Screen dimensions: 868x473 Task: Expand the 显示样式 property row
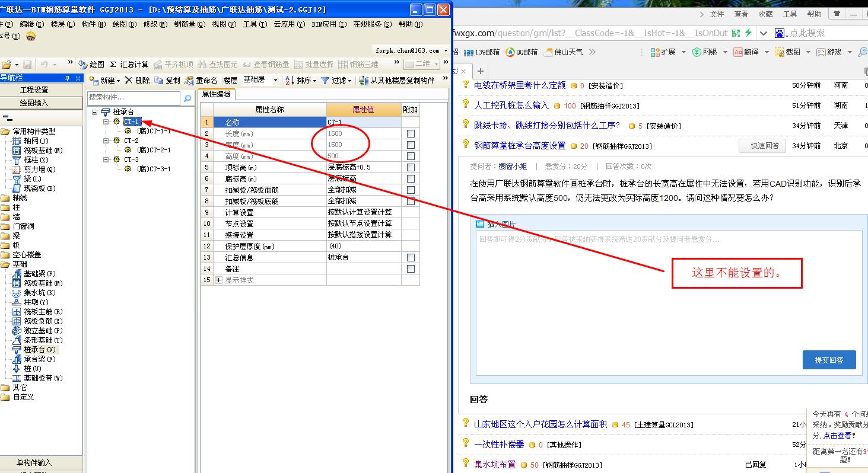pyautogui.click(x=218, y=280)
